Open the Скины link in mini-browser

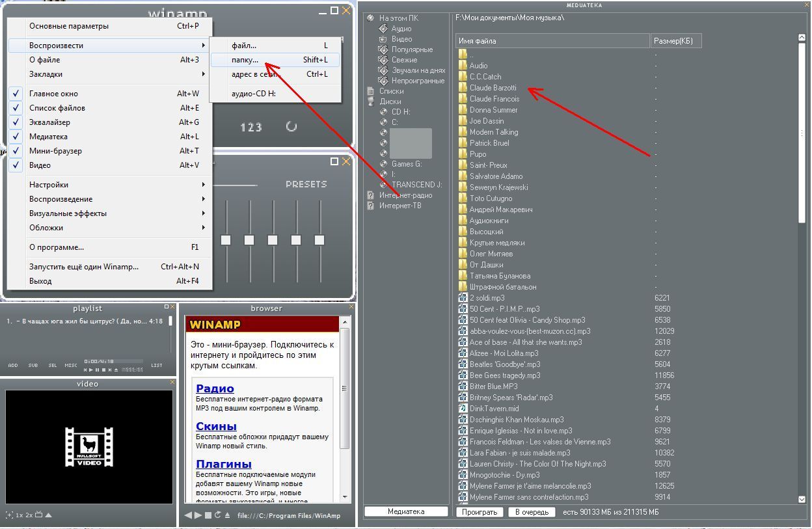pyautogui.click(x=216, y=426)
